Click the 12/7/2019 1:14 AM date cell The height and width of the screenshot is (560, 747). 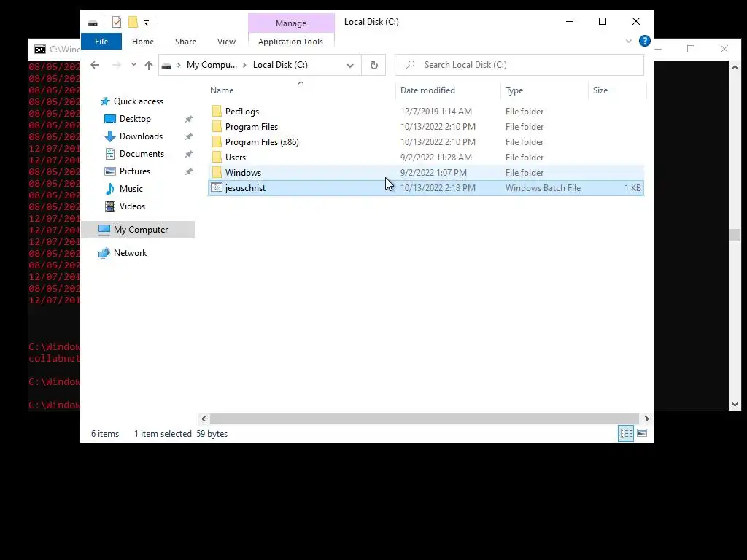point(436,111)
